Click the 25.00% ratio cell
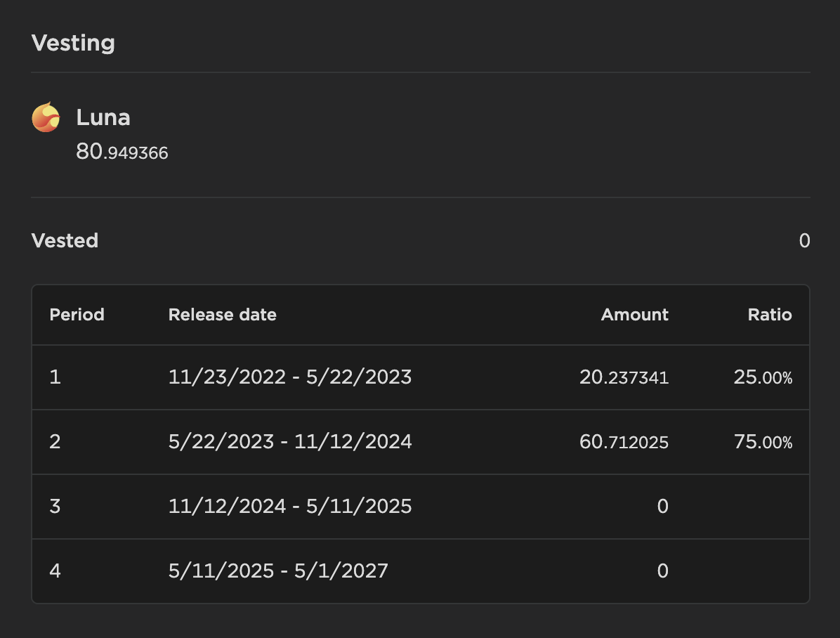 pos(763,378)
